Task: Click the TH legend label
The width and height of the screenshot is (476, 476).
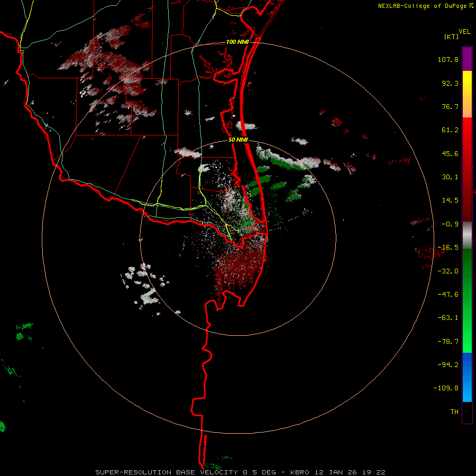Action: point(454,412)
